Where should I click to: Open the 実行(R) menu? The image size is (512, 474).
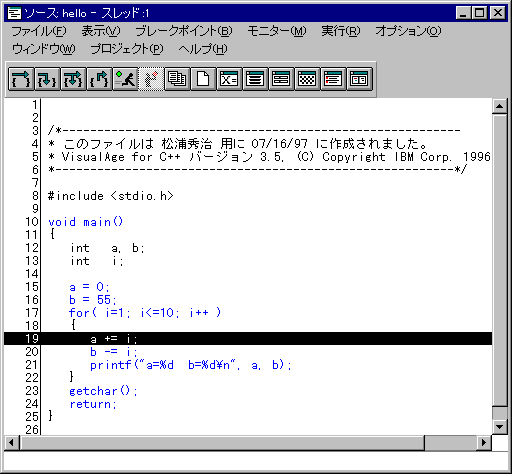pos(341,31)
